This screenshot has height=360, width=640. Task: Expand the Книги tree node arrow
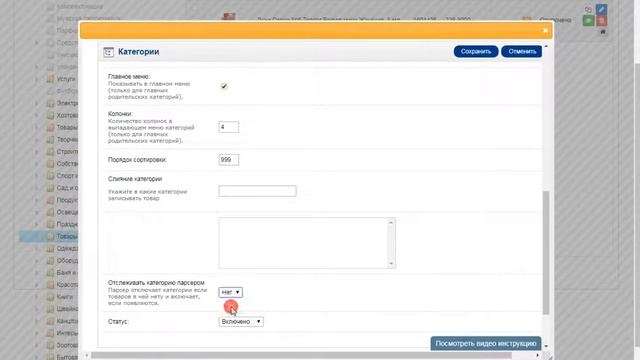click(x=37, y=297)
